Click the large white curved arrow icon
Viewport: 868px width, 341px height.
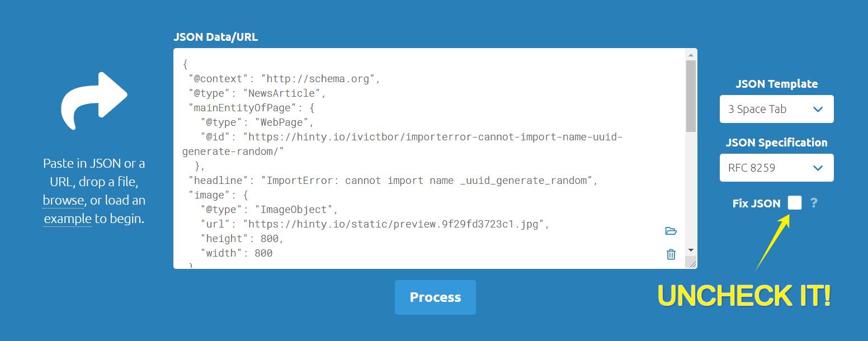coord(95,101)
